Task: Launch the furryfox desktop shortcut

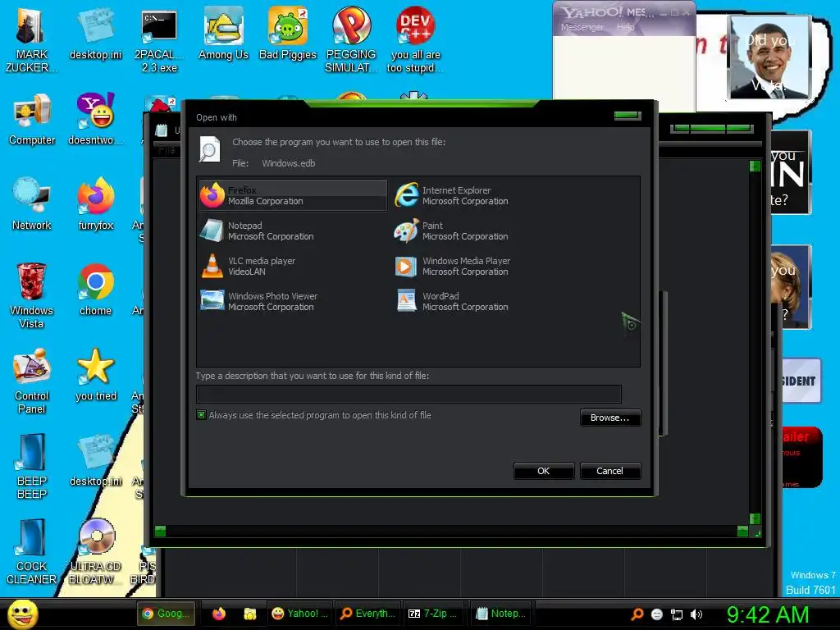Action: tap(95, 204)
